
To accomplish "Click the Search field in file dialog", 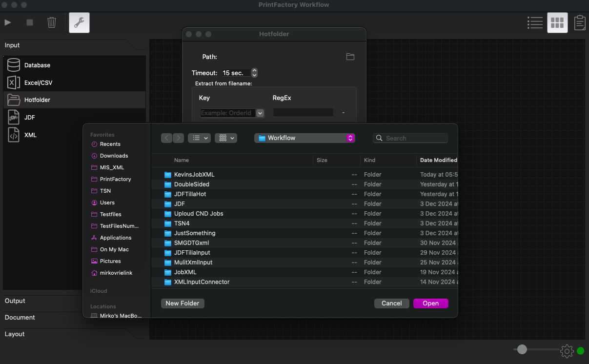I will click(x=410, y=138).
